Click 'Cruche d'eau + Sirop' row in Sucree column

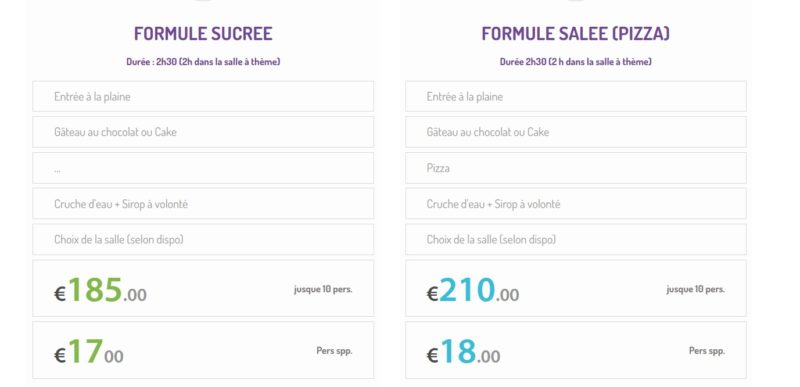pos(203,204)
